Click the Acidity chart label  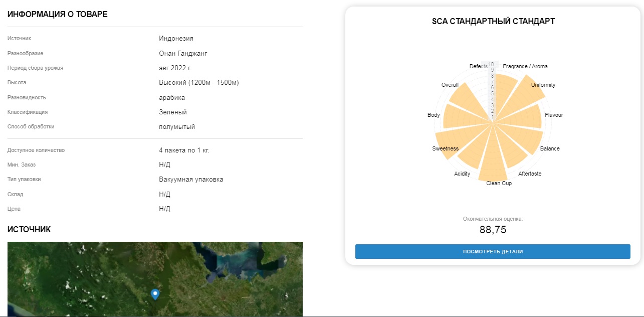(x=462, y=174)
